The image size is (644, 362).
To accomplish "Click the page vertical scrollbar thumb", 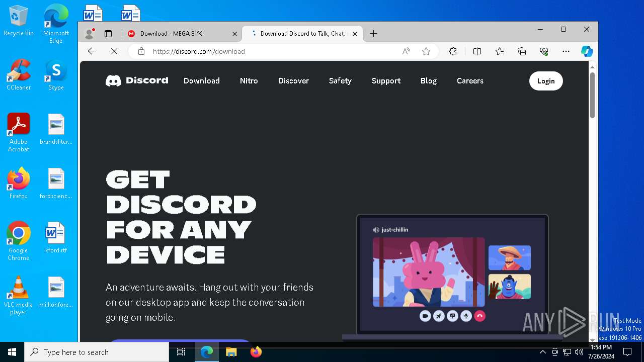I will pos(592,95).
